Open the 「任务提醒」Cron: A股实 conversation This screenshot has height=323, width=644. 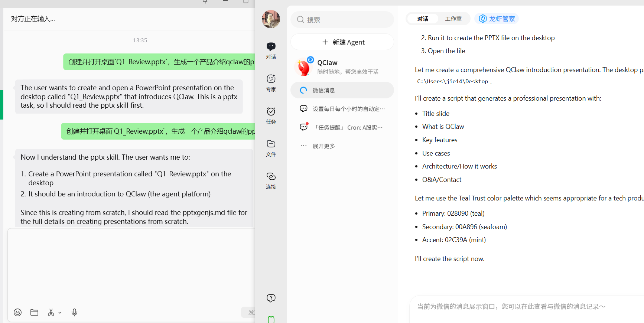tap(342, 127)
